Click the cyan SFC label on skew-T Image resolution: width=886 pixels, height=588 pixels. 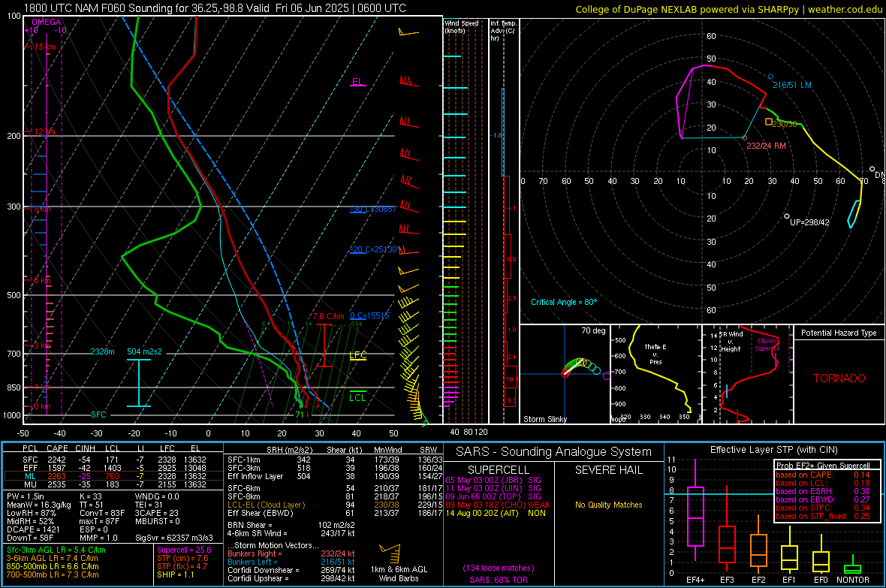98,415
